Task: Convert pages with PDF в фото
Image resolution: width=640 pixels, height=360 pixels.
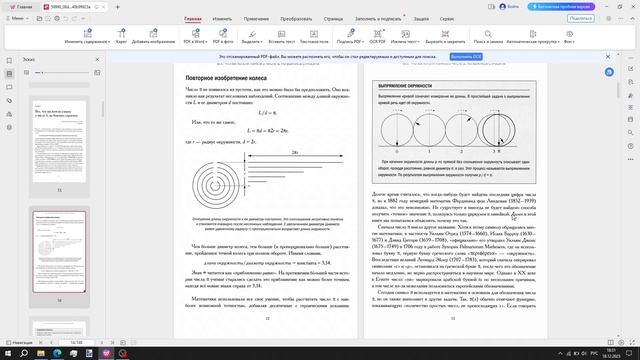Action: (223, 36)
